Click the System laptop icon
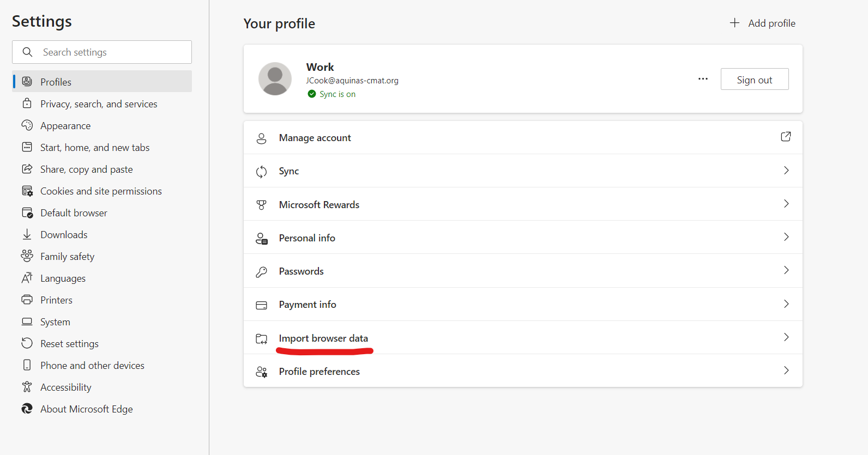 (27, 321)
